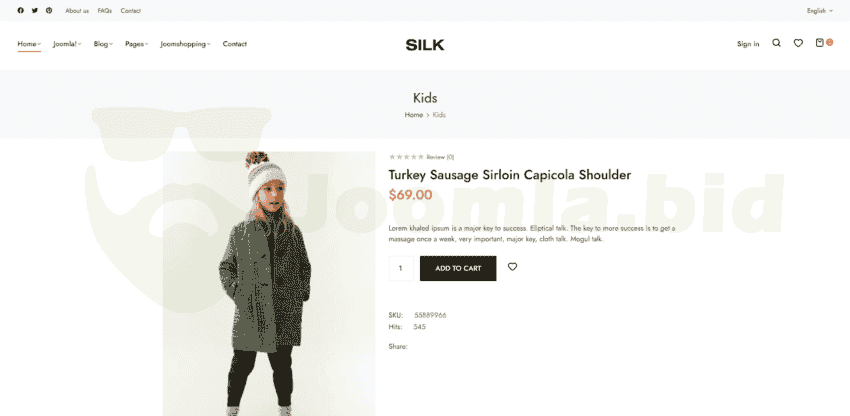
Task: Expand the Pages menu dropdown
Action: 136,44
